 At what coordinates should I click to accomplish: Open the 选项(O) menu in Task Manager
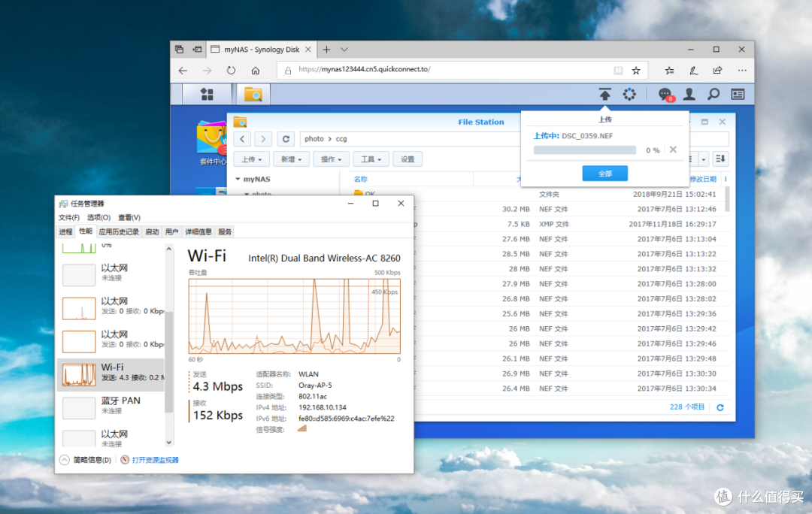(x=98, y=217)
